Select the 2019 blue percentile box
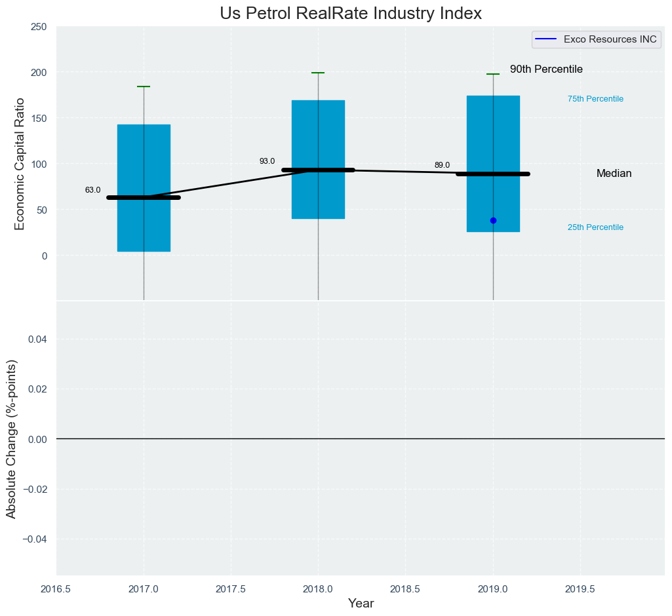The height and width of the screenshot is (616, 672). point(493,164)
